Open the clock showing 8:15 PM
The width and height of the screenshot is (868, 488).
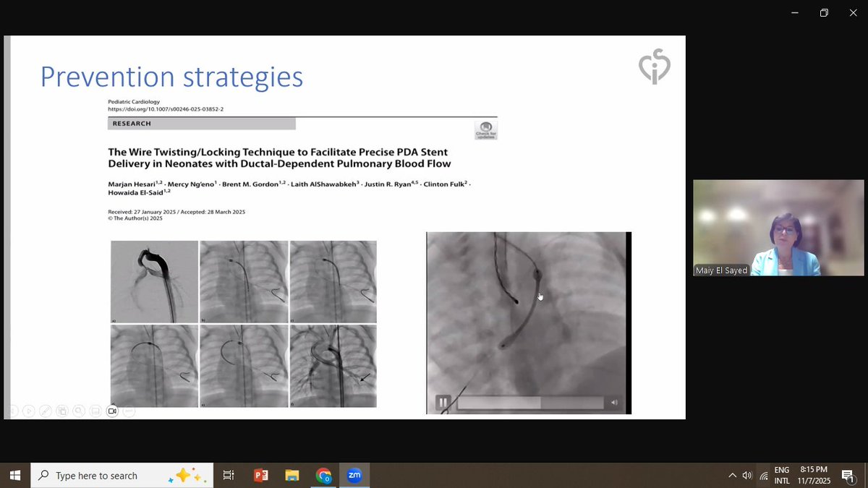tap(814, 475)
